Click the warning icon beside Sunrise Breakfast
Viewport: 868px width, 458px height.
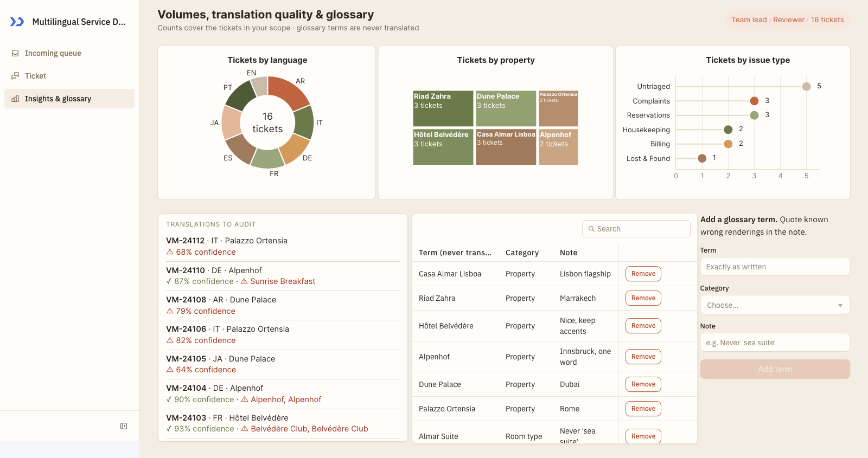click(x=244, y=281)
